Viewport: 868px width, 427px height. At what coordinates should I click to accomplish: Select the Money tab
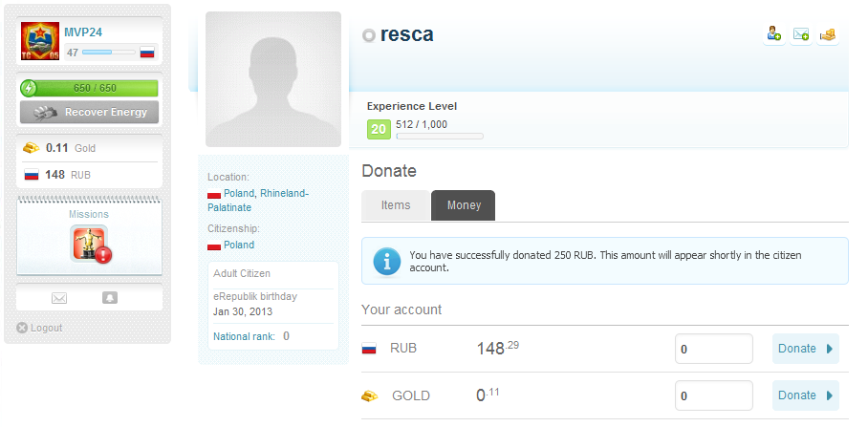(x=464, y=205)
